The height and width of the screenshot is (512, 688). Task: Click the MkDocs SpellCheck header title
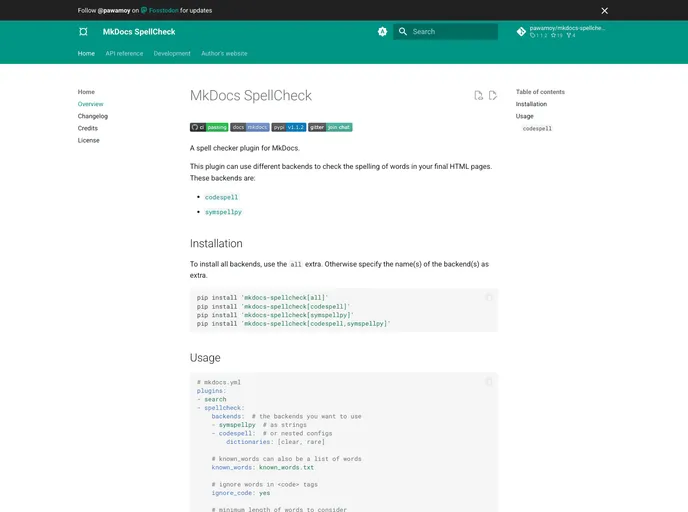click(x=139, y=32)
